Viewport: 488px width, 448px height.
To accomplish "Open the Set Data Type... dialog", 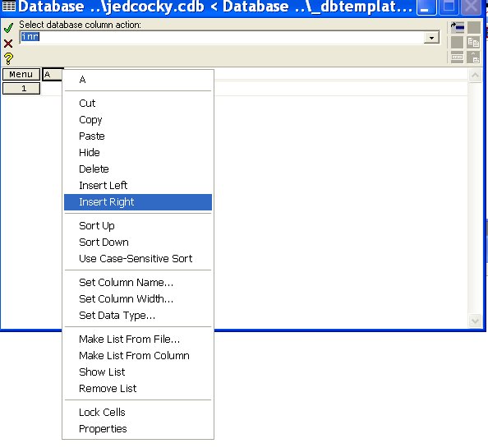I will [x=117, y=316].
